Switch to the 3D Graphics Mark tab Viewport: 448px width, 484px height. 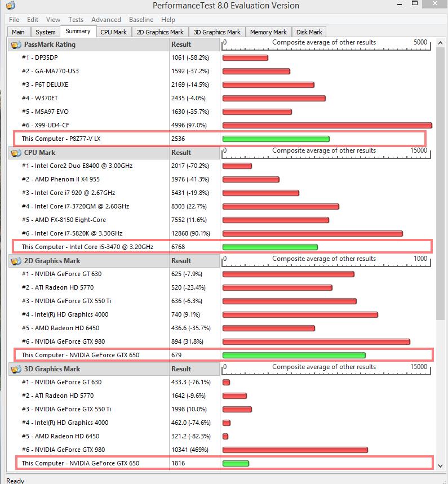(217, 32)
